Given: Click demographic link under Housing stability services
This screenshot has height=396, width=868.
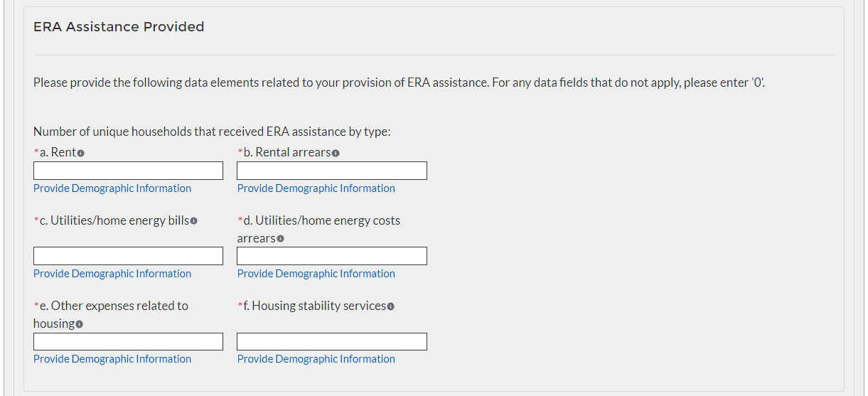Looking at the screenshot, I should coord(316,359).
